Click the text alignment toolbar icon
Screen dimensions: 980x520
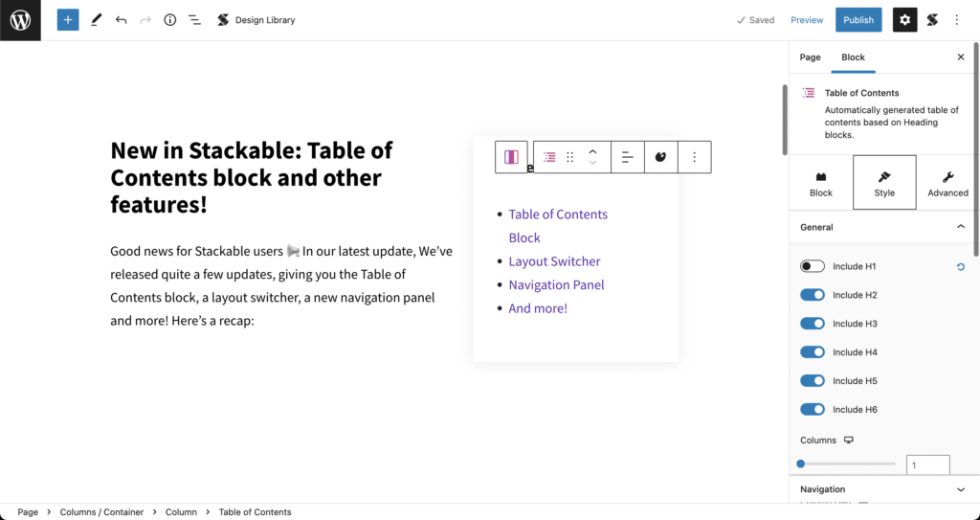(628, 157)
